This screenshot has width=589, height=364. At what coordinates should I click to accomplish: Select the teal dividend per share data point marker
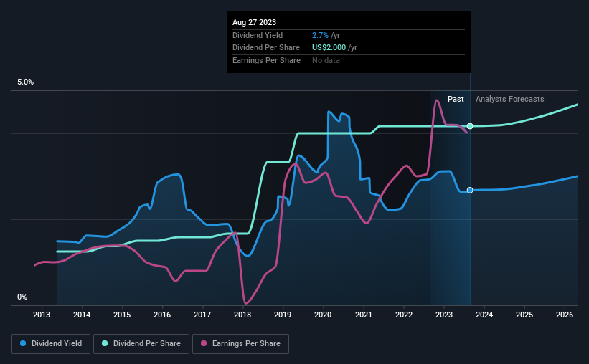[x=470, y=126]
